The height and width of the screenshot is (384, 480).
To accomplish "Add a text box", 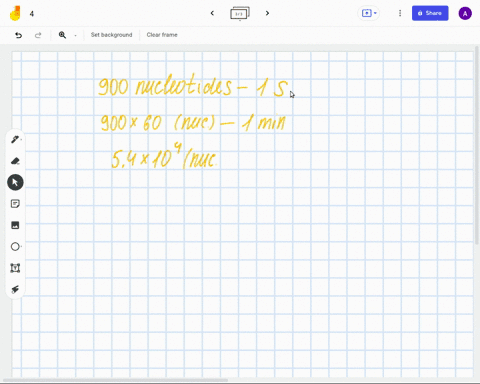I will pos(15,268).
